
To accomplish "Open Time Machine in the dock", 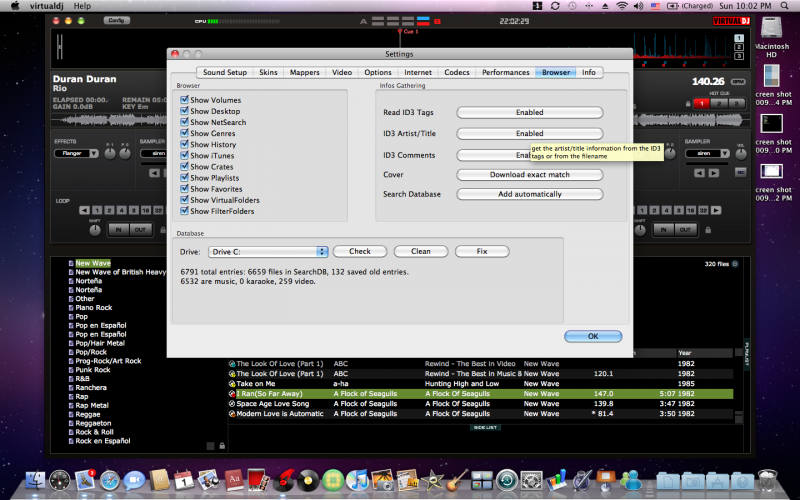I will [507, 481].
